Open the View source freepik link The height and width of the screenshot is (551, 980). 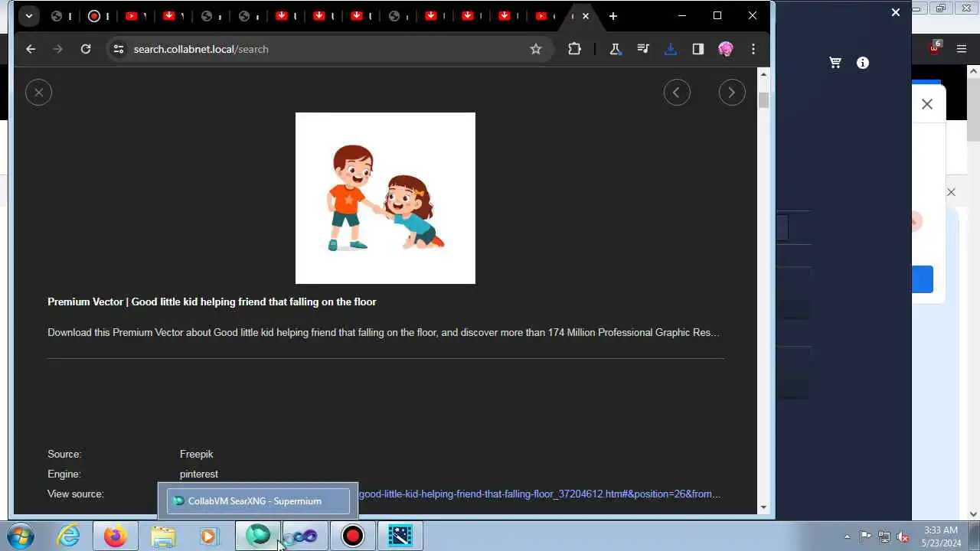540,494
